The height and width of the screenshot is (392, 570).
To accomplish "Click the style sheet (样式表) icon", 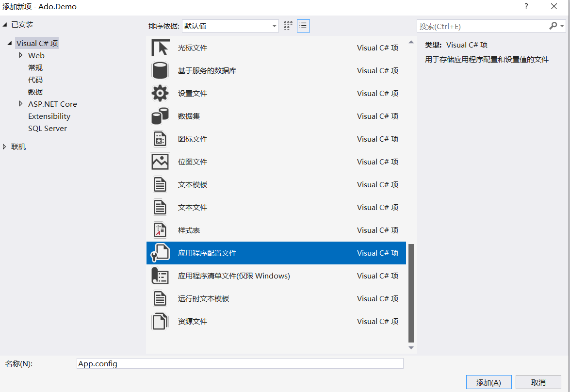I will tap(160, 230).
